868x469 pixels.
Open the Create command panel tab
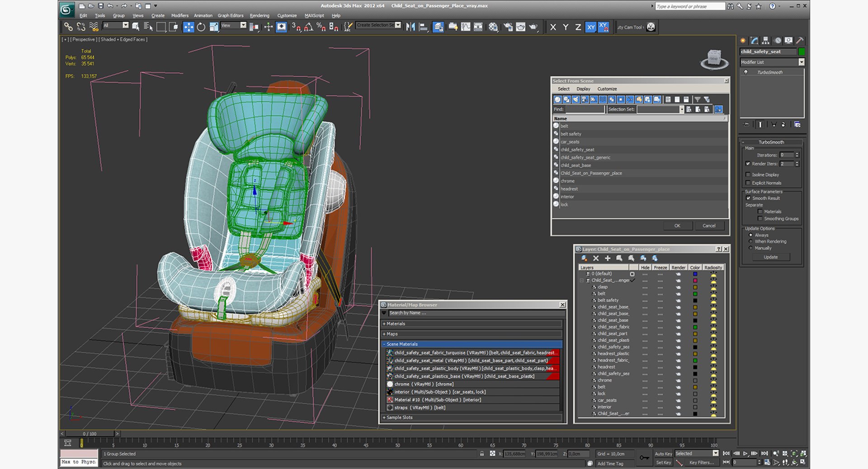click(743, 41)
